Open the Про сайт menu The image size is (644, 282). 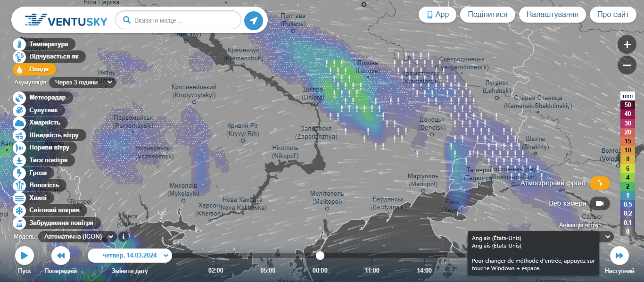[x=612, y=15]
